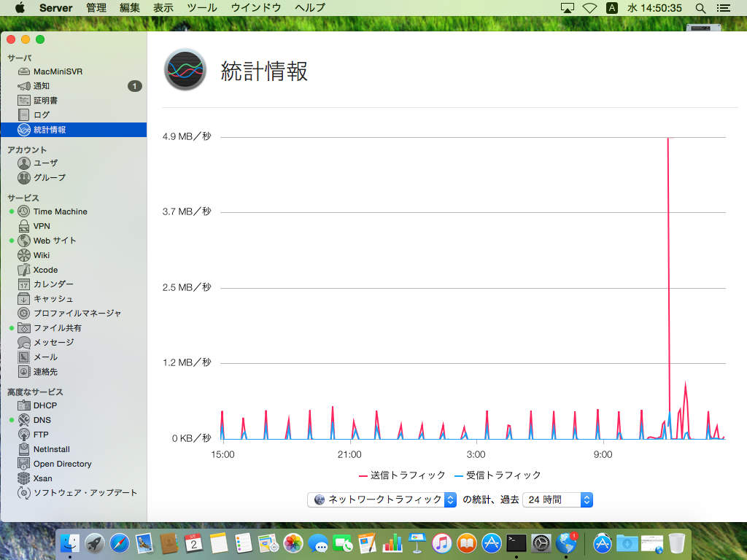Screen dimensions: 747x560
Task: Click the 送信トラフィック legend entry
Action: click(x=402, y=475)
